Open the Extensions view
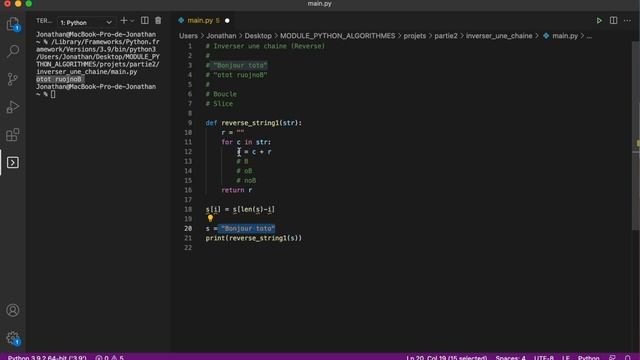 pyautogui.click(x=13, y=135)
